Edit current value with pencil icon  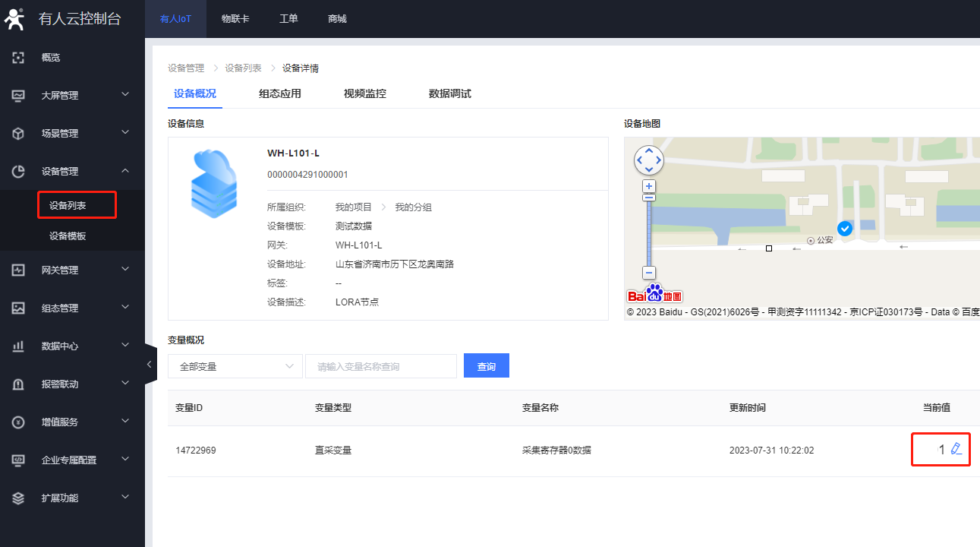pos(956,449)
